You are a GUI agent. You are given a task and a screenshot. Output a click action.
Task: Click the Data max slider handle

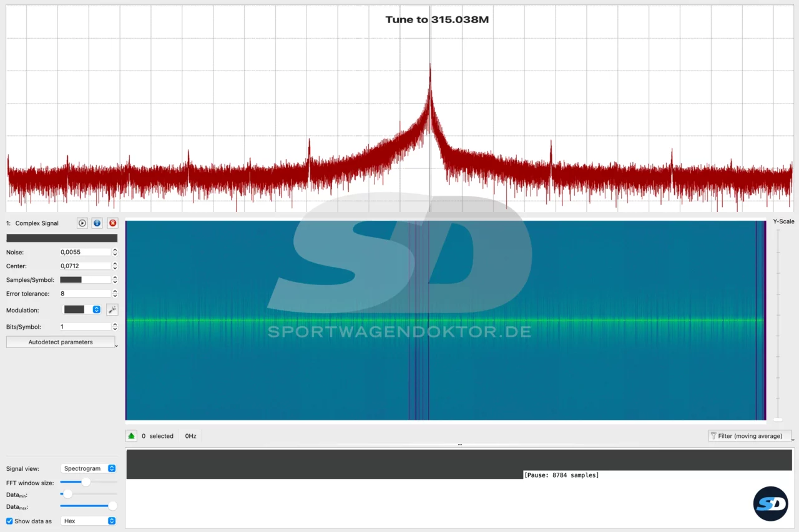click(x=112, y=506)
